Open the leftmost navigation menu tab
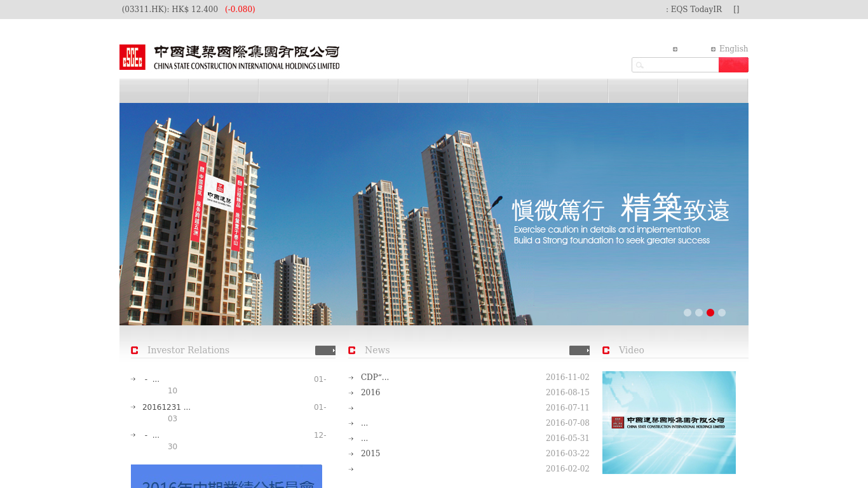Image resolution: width=868 pixels, height=488 pixels. coord(154,90)
